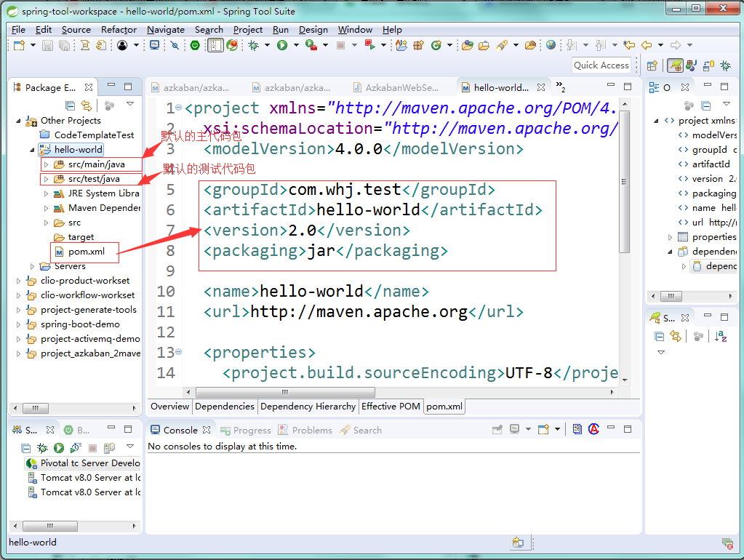Image resolution: width=744 pixels, height=560 pixels.
Task: Click the debug server icon in Servers view
Action: click(x=42, y=447)
